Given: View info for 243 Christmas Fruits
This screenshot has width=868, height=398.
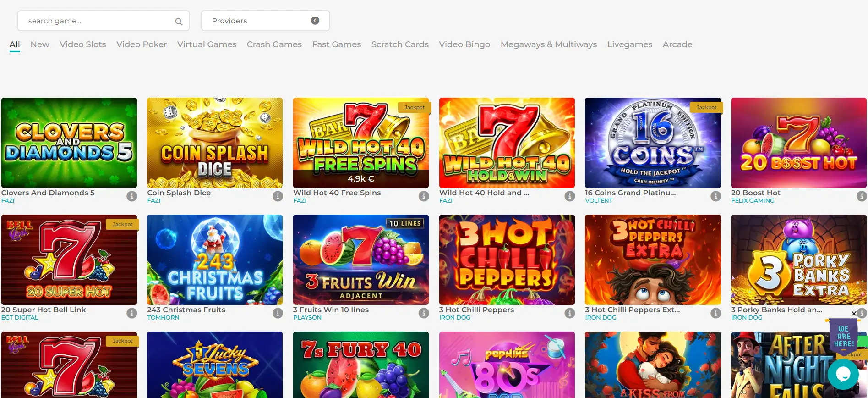Looking at the screenshot, I should 278,313.
